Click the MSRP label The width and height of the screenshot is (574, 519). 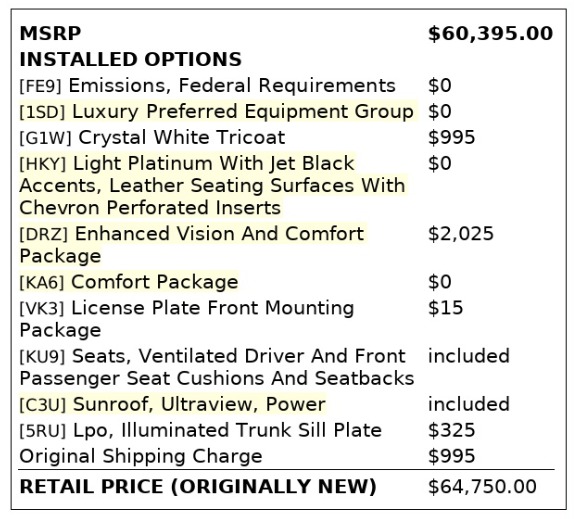point(50,34)
